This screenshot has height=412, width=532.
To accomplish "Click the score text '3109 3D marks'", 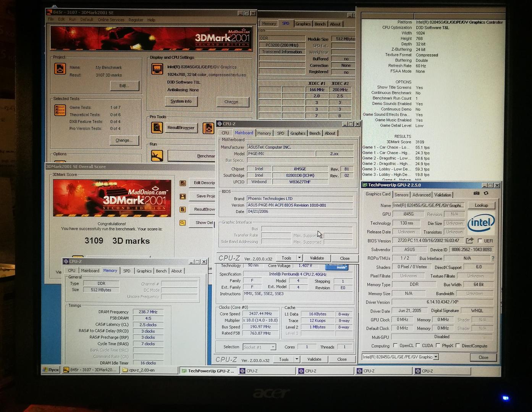I will click(x=117, y=241).
